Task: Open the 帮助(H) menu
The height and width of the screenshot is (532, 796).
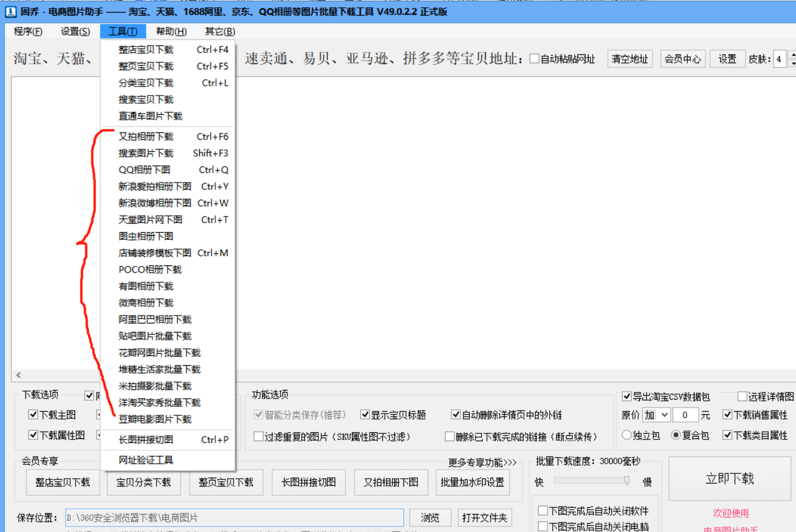Action: [x=171, y=31]
